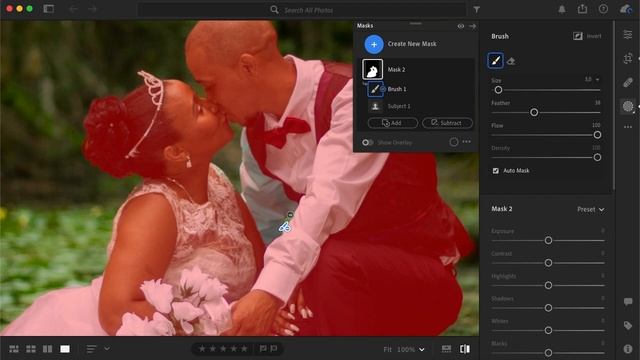This screenshot has height=360, width=640.
Task: Switch to compare view
Action: [x=47, y=349]
